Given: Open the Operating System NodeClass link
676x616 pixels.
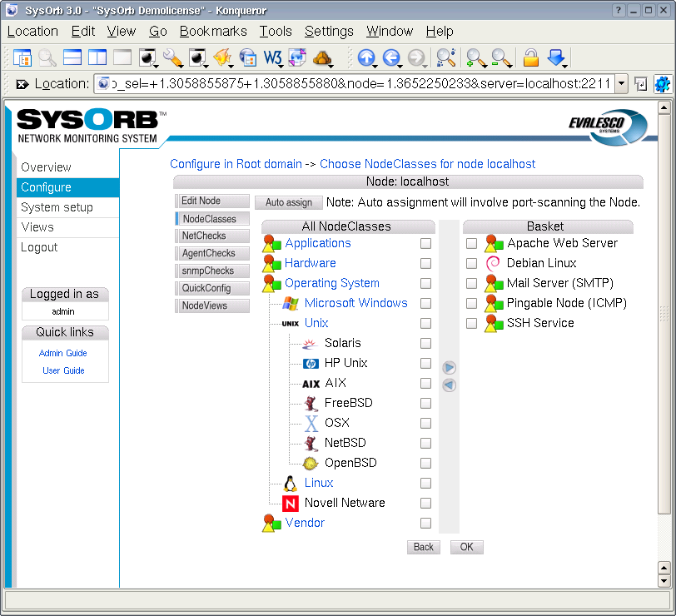Looking at the screenshot, I should 332,283.
